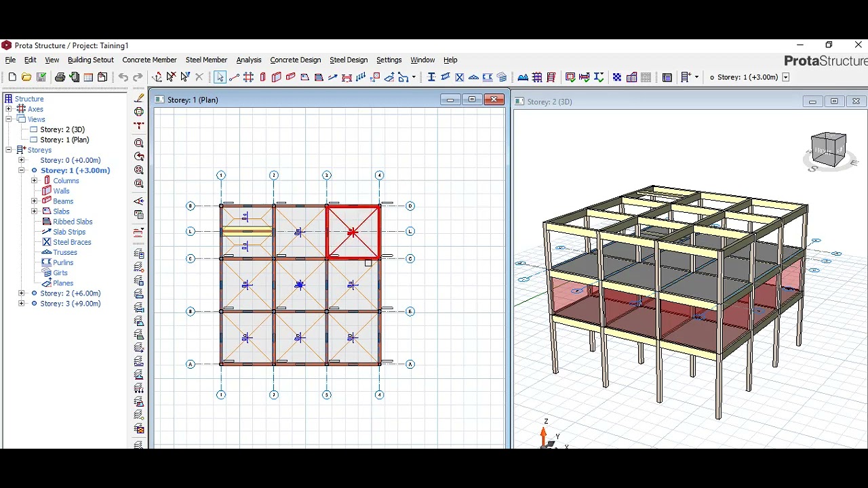
Task: Click the Save project icon
Action: pyautogui.click(x=41, y=77)
